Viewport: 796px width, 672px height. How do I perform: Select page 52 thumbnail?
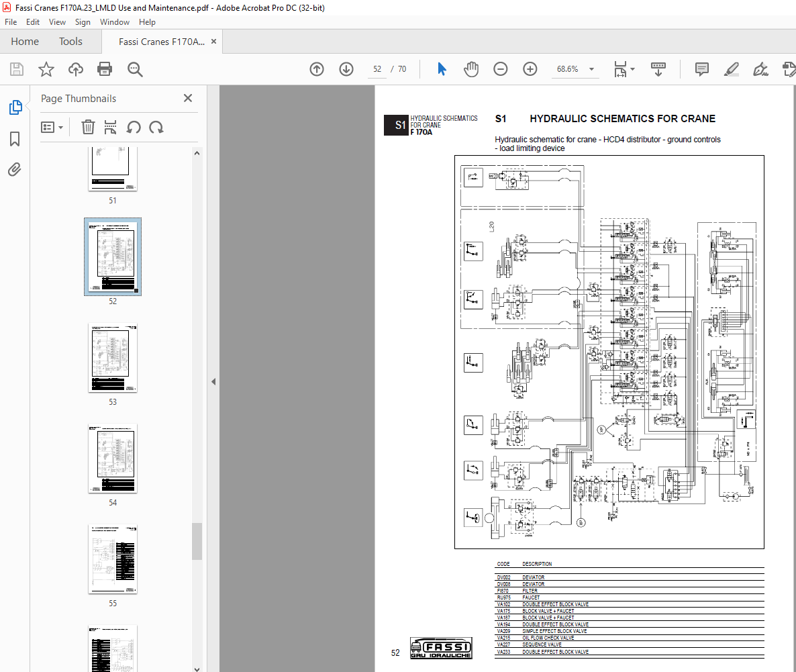click(x=113, y=256)
